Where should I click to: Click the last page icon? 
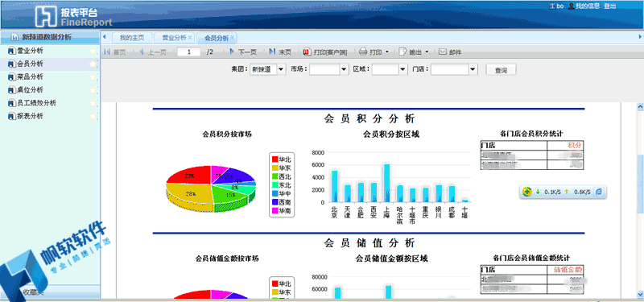tap(272, 52)
